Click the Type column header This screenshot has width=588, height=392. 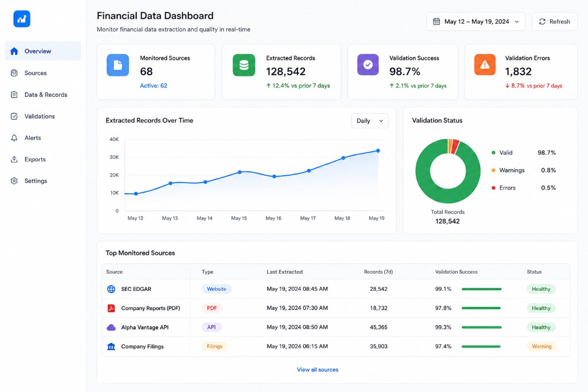[x=207, y=272]
